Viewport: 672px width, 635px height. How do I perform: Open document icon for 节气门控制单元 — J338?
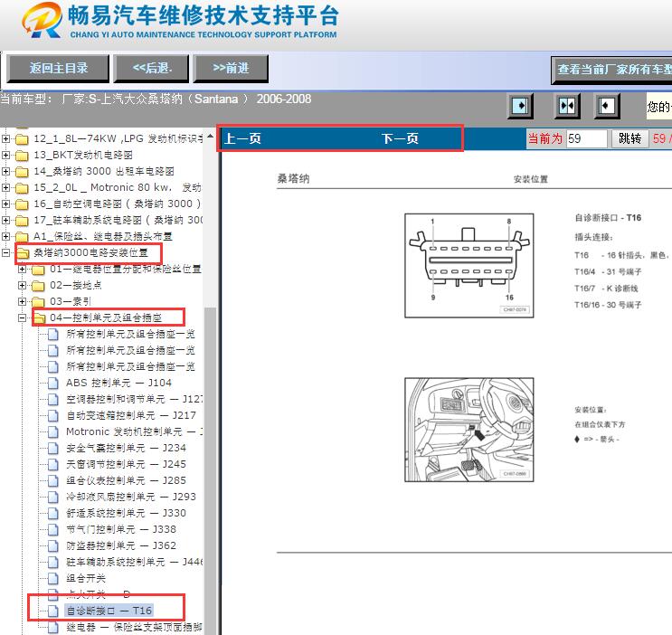[53, 529]
